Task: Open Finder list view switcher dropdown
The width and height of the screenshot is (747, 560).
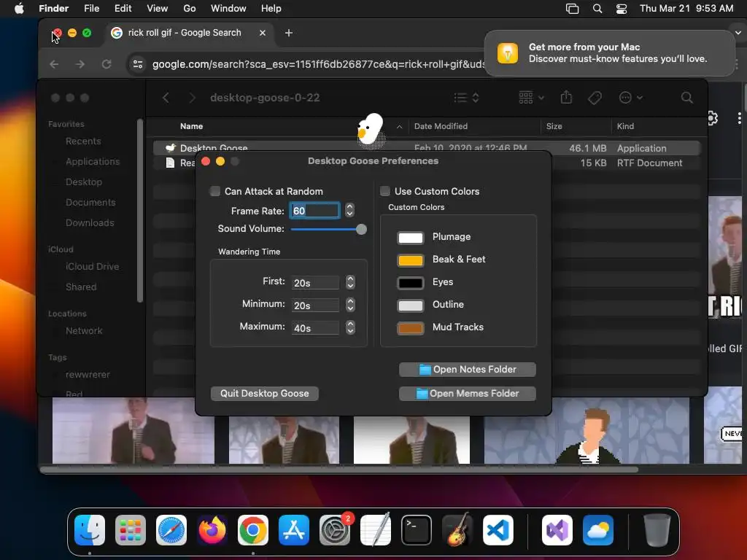Action: pos(466,98)
